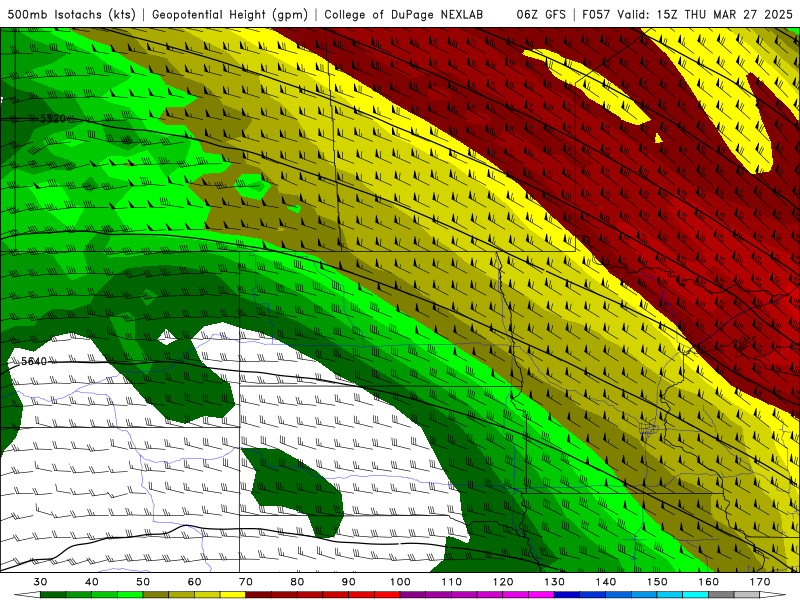The image size is (800, 600).
Task: Click the 40 value on the color scale
Action: (x=92, y=582)
